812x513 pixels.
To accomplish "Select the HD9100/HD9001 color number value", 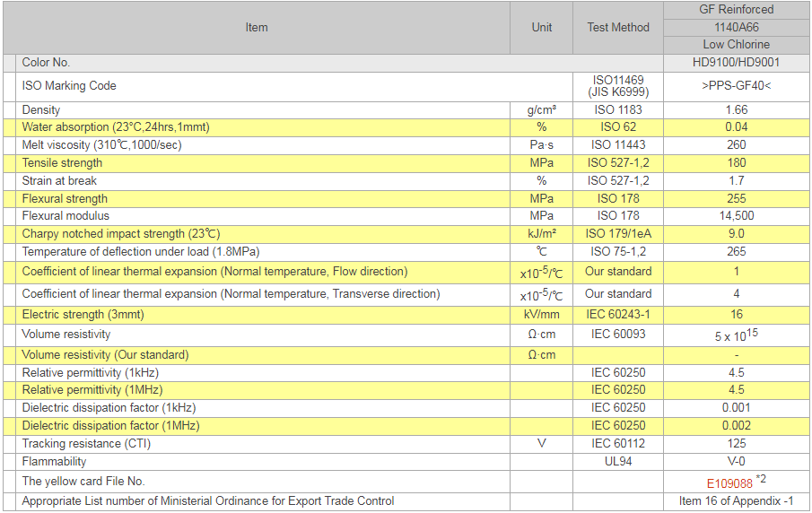I will [736, 63].
